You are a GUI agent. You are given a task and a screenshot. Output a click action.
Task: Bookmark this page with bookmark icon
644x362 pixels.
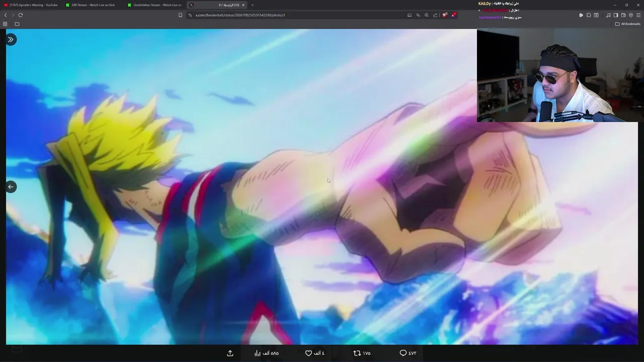[x=180, y=15]
